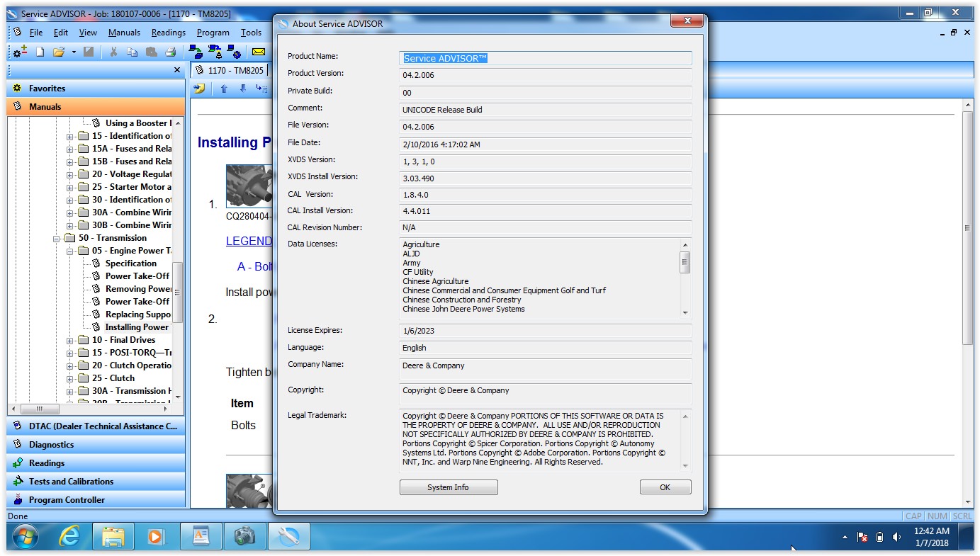
Task: Click OK to close About dialog
Action: point(665,487)
